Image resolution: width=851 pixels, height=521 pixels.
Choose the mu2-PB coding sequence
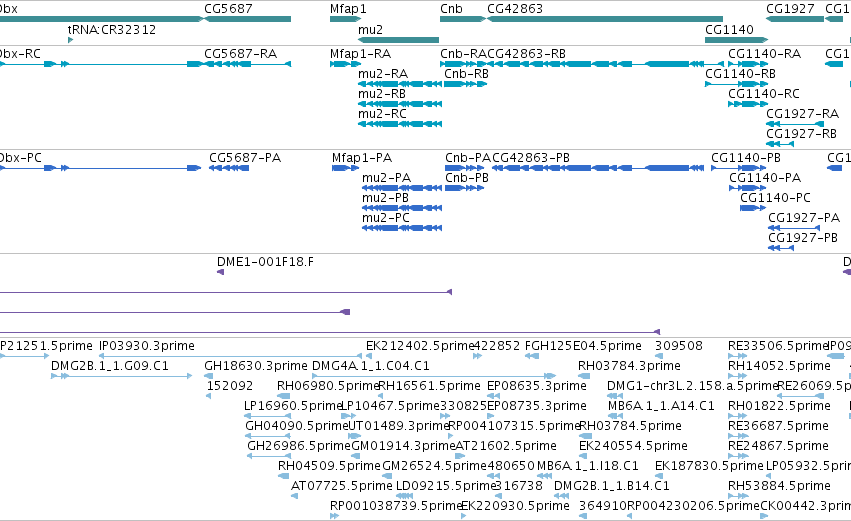(x=402, y=208)
